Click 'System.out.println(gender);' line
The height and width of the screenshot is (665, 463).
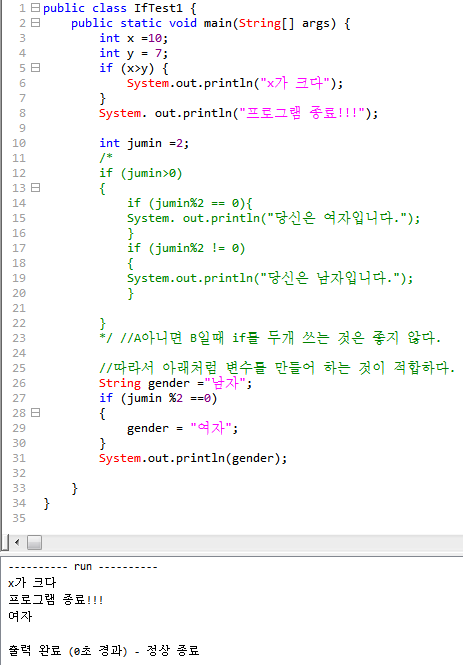193,458
